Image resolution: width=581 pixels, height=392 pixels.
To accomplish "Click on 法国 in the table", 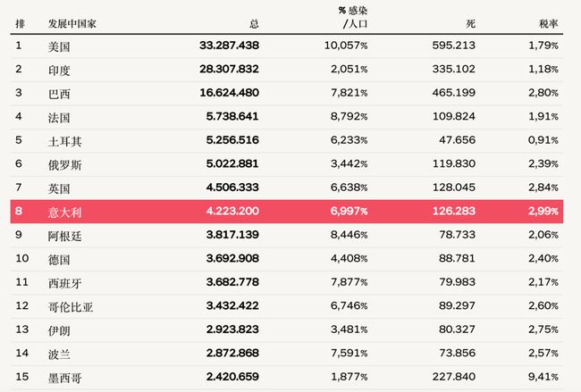I will click(59, 116).
